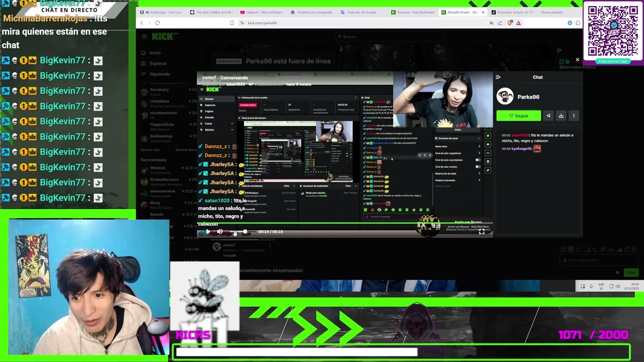
Task: Switch to the Encuentra 'arituks' TikTok tab
Action: pyautogui.click(x=513, y=12)
